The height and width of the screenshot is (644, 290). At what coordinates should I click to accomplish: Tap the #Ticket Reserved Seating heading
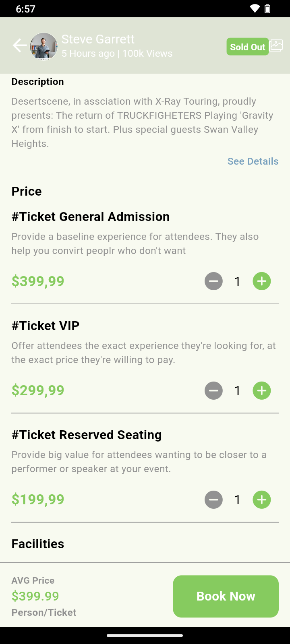87,435
